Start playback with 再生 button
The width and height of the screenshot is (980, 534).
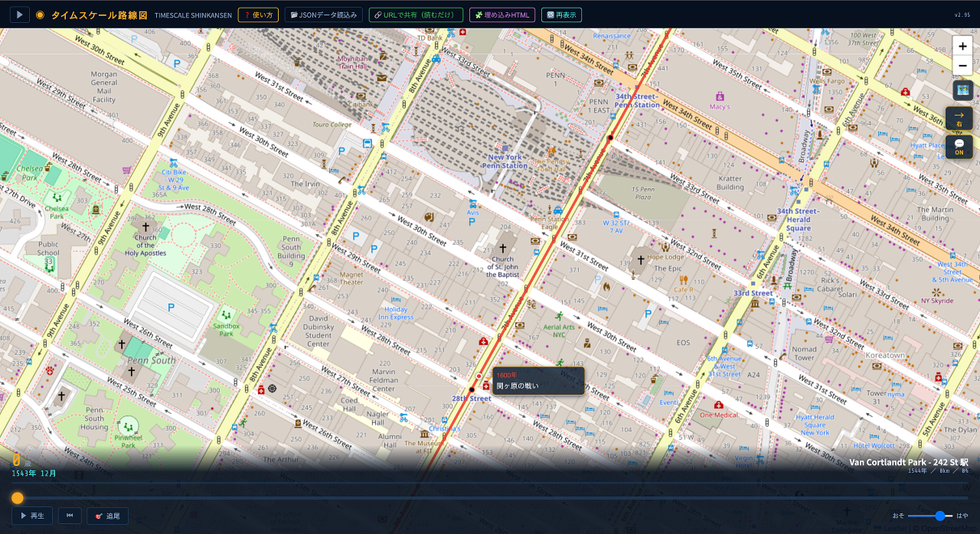pyautogui.click(x=32, y=516)
